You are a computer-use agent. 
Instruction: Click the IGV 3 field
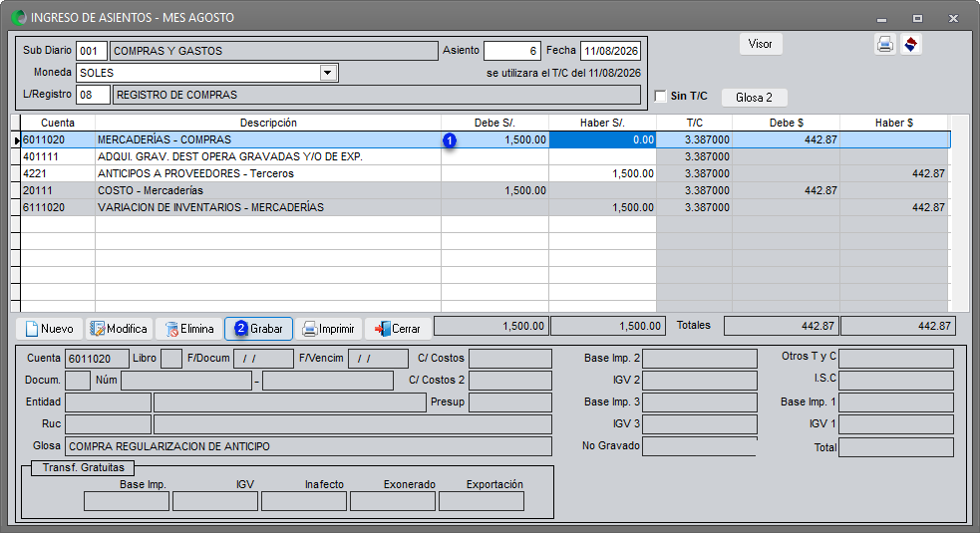click(x=700, y=424)
